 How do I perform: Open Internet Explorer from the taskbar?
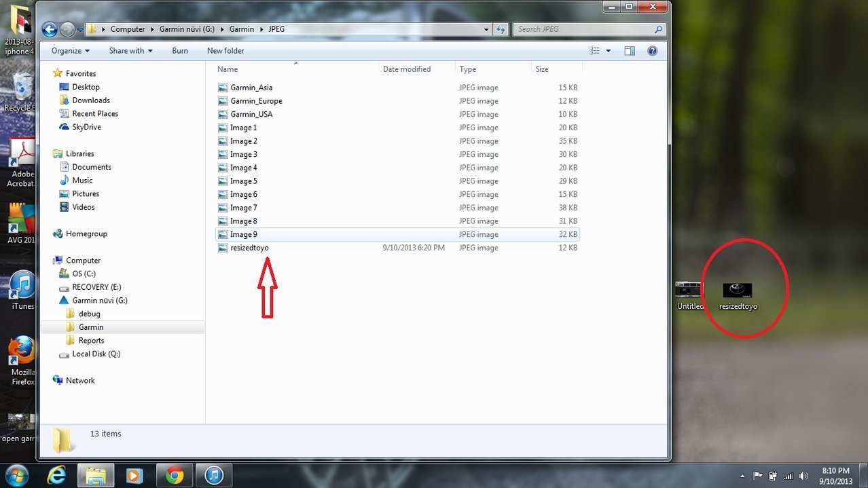pyautogui.click(x=56, y=476)
